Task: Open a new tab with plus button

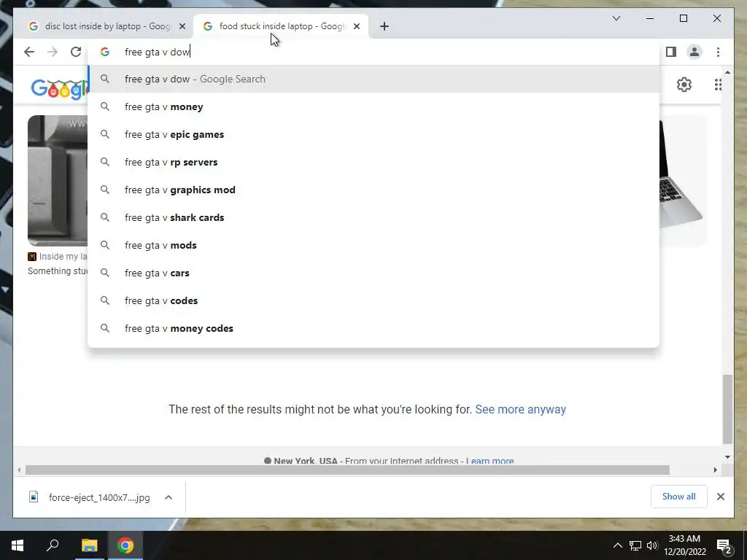Action: 384,26
